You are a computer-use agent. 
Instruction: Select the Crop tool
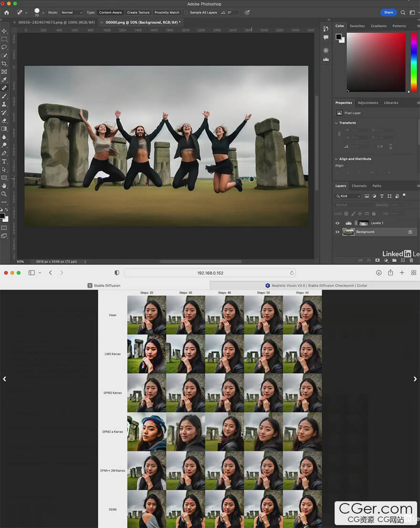4,63
